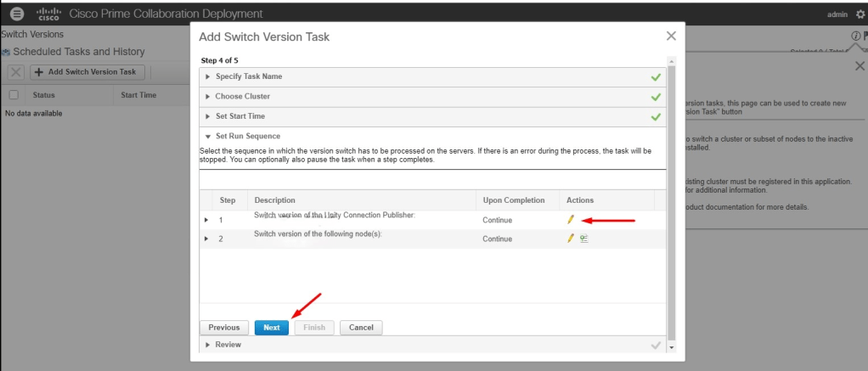This screenshot has width=868, height=371.
Task: Click the step 2 node list icon
Action: point(583,239)
